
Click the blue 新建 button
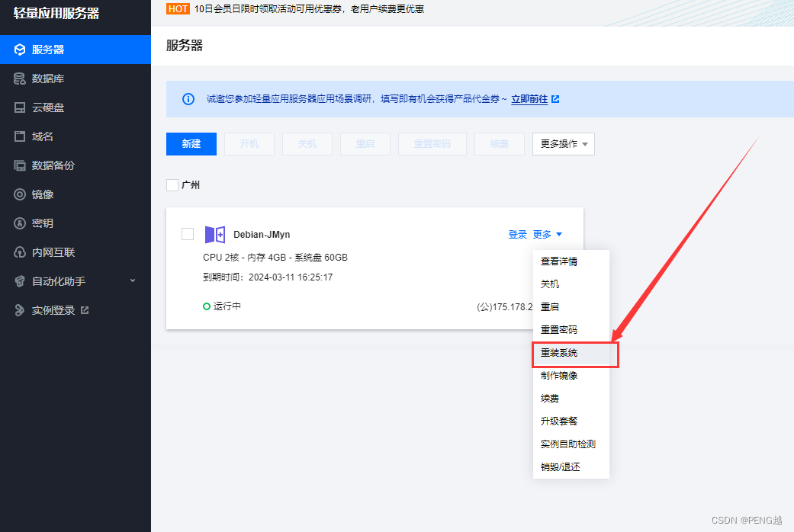191,144
